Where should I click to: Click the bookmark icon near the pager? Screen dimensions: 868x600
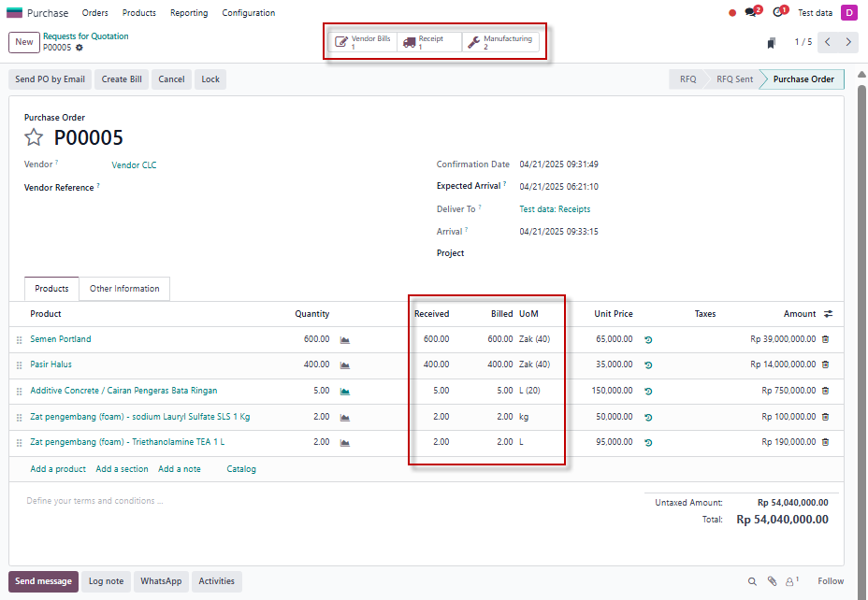pyautogui.click(x=771, y=43)
